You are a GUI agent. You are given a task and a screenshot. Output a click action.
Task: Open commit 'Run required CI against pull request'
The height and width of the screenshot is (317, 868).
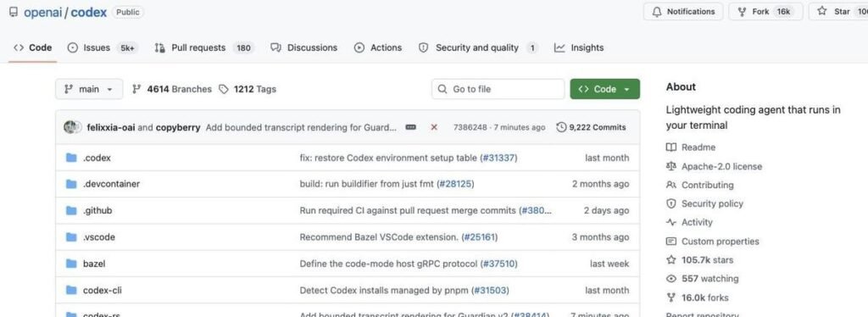(408, 210)
